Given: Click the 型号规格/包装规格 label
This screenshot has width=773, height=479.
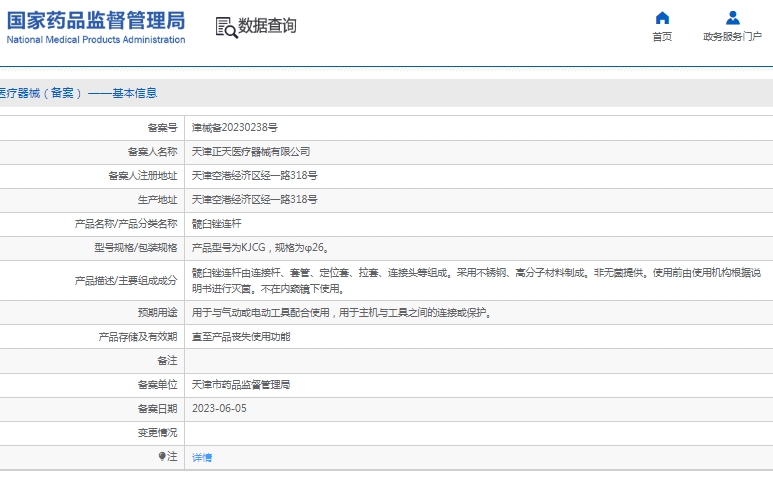Looking at the screenshot, I should point(136,247).
